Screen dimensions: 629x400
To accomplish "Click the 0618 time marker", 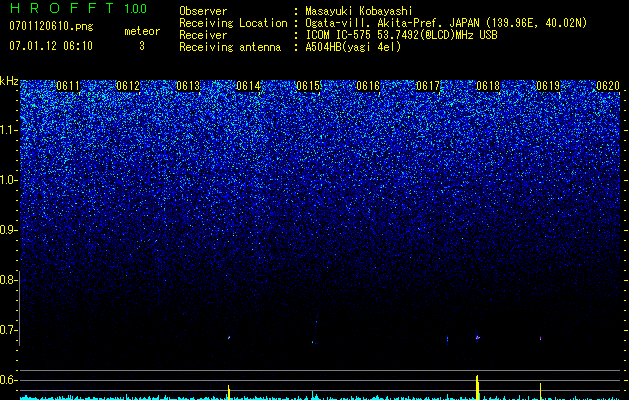I will click(x=488, y=86).
